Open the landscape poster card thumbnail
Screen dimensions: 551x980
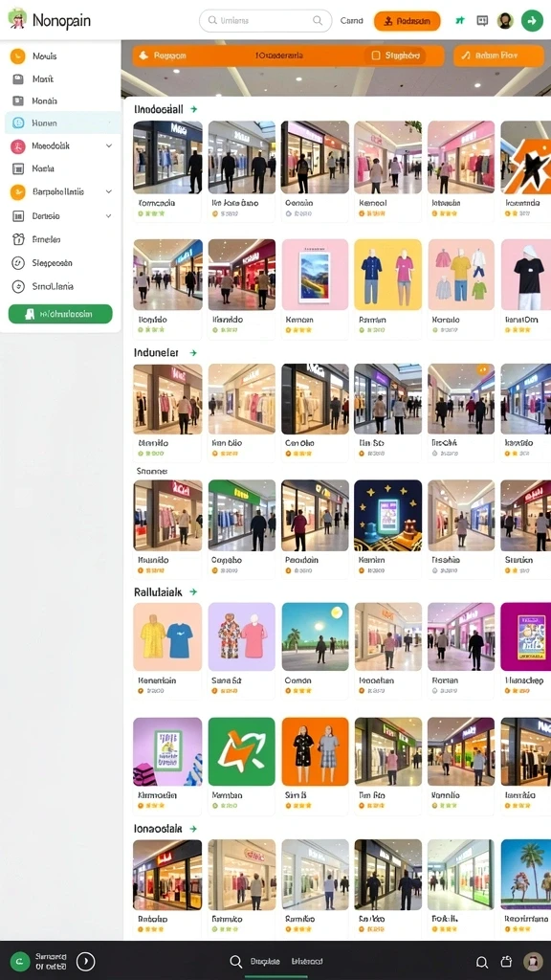(x=315, y=275)
